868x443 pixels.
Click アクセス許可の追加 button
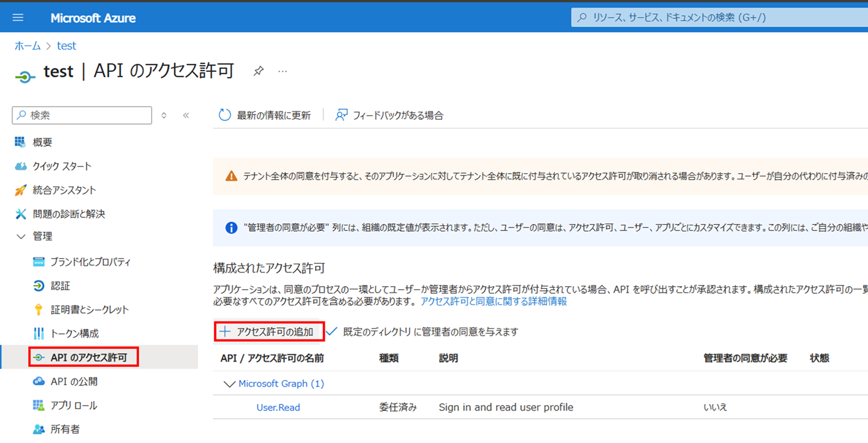(x=269, y=331)
